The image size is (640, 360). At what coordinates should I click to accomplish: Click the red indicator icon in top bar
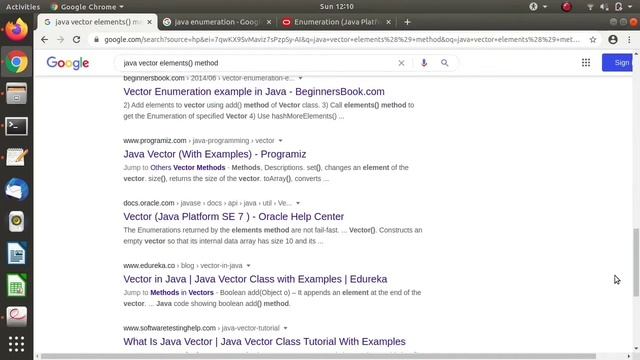[x=567, y=7]
